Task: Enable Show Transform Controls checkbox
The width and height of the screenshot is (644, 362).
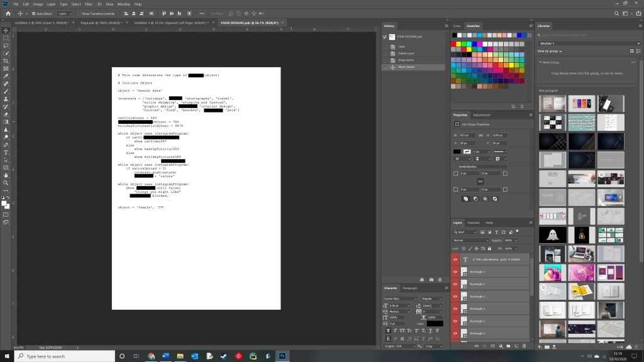Action: tap(79, 13)
